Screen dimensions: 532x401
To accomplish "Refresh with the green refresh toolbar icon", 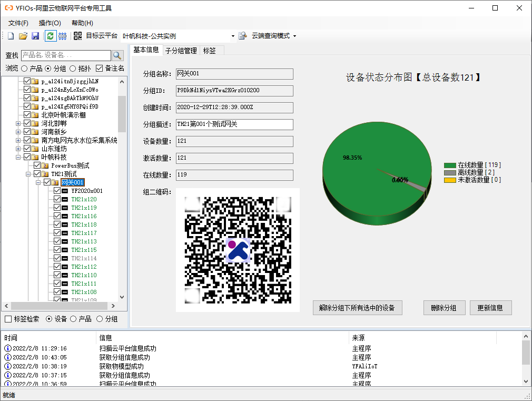I will pyautogui.click(x=49, y=36).
